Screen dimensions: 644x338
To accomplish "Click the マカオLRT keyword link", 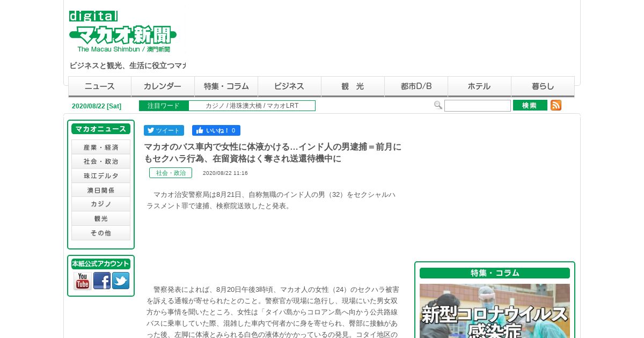I will tap(283, 106).
